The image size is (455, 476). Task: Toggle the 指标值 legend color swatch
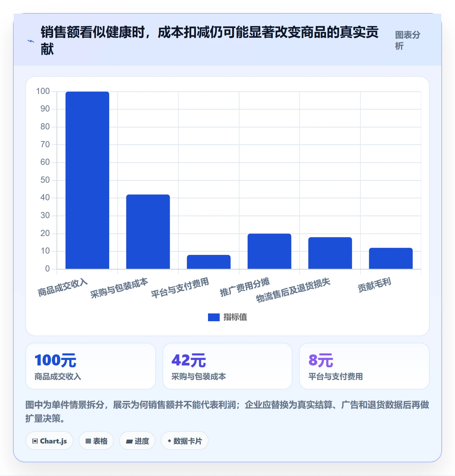click(214, 317)
